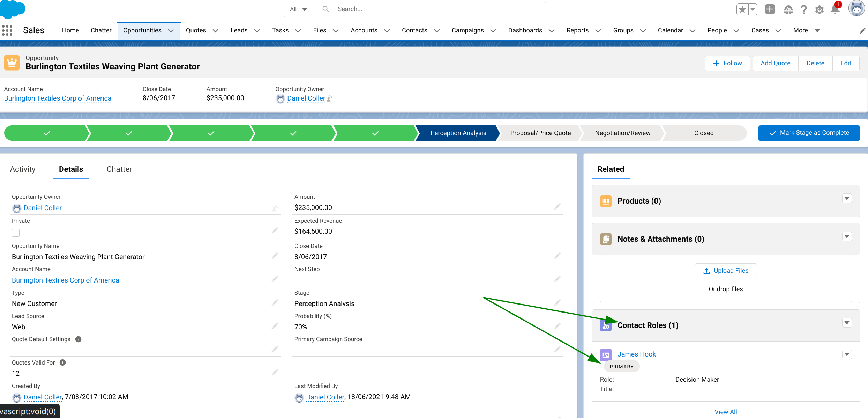
Task: Toggle the Private checkbox
Action: [16, 233]
